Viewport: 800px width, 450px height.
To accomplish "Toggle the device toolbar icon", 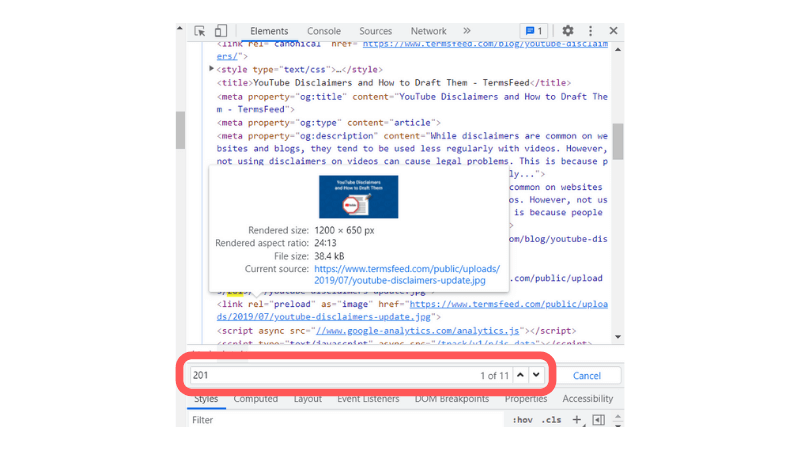I will pos(220,31).
